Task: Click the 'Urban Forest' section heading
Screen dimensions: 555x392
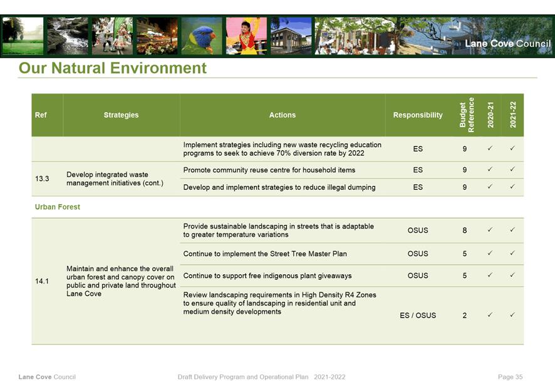Action: coord(58,207)
